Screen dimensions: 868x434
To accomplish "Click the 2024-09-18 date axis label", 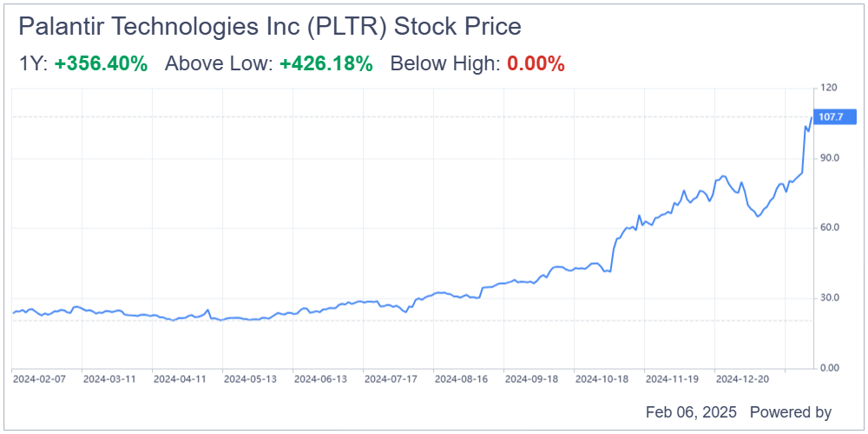I will (x=531, y=379).
